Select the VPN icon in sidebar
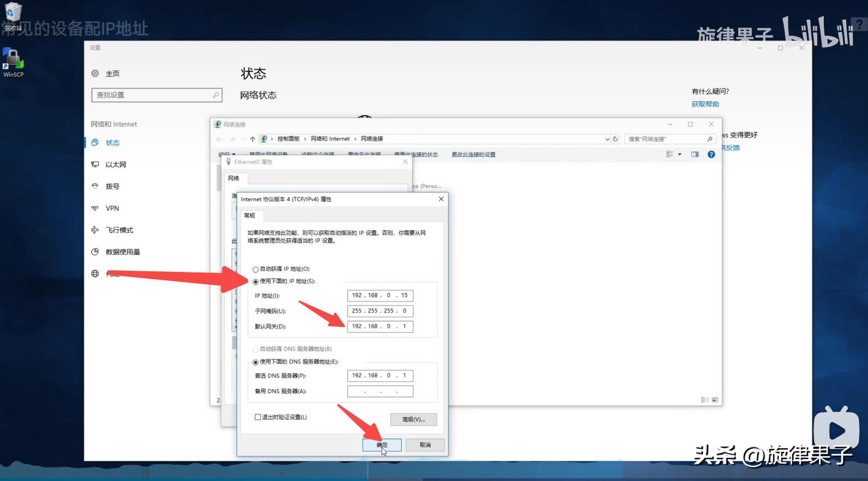The image size is (868, 481). 95,208
